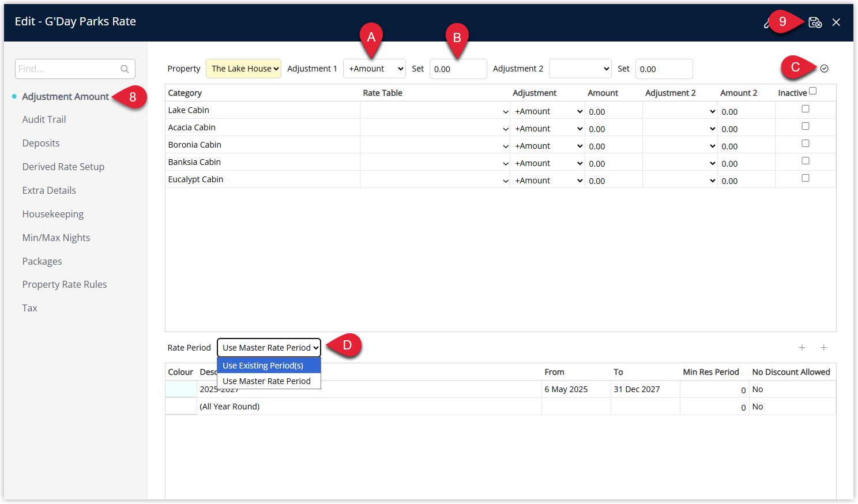Click colour swatch for 2025-2027 period
This screenshot has height=504, width=858.
[x=181, y=389]
